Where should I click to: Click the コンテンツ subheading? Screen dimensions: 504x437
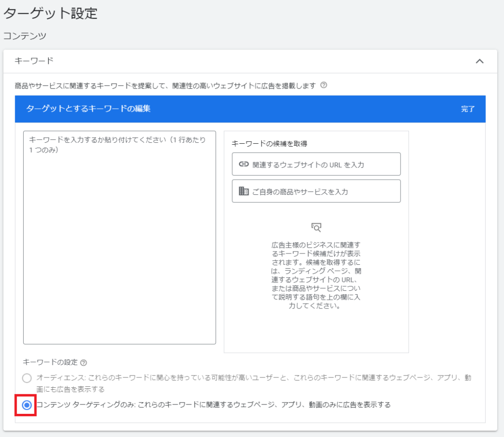pos(25,35)
